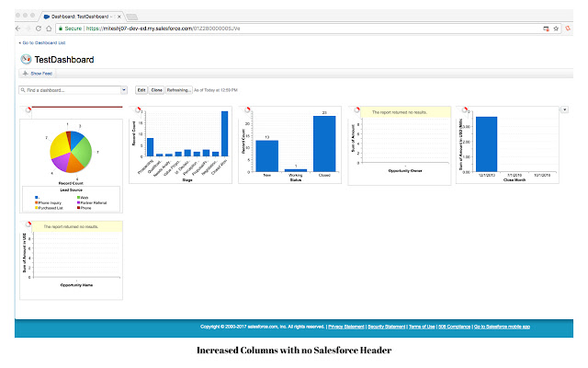The height and width of the screenshot is (368, 588).
Task: Click the green Web legend swatch
Action: (78, 198)
